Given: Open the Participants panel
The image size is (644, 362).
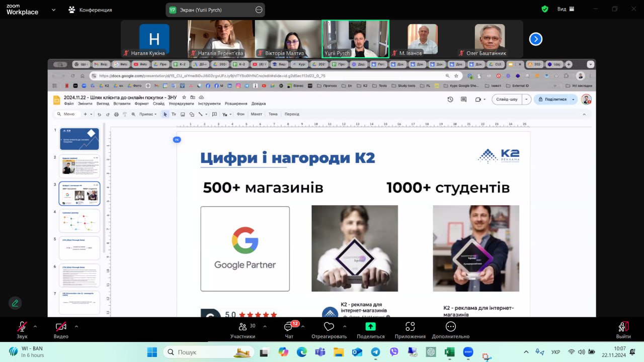Looking at the screenshot, I should pyautogui.click(x=243, y=327).
